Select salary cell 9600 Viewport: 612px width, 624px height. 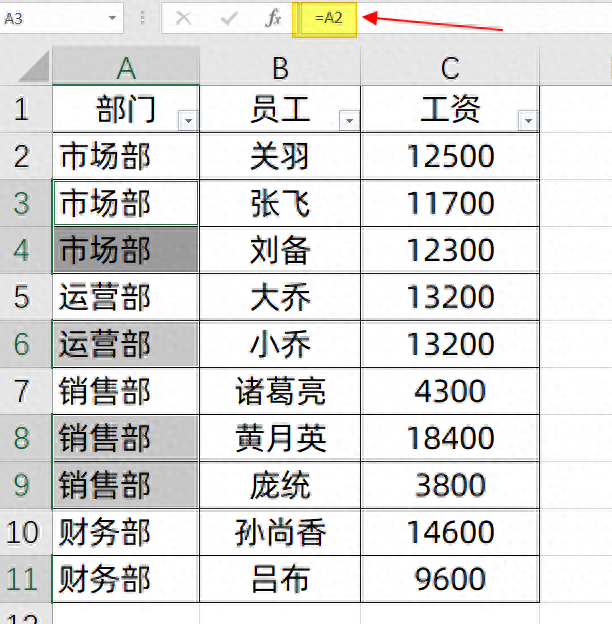point(450,579)
